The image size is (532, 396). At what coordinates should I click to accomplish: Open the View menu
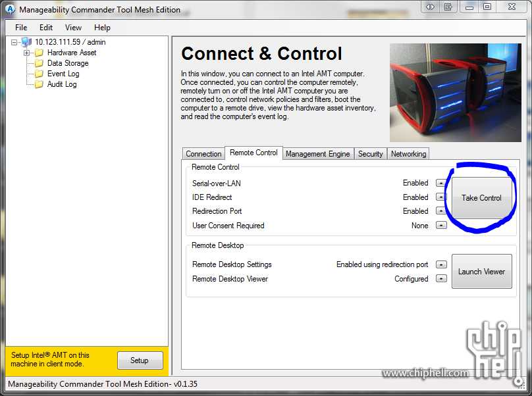(x=73, y=28)
